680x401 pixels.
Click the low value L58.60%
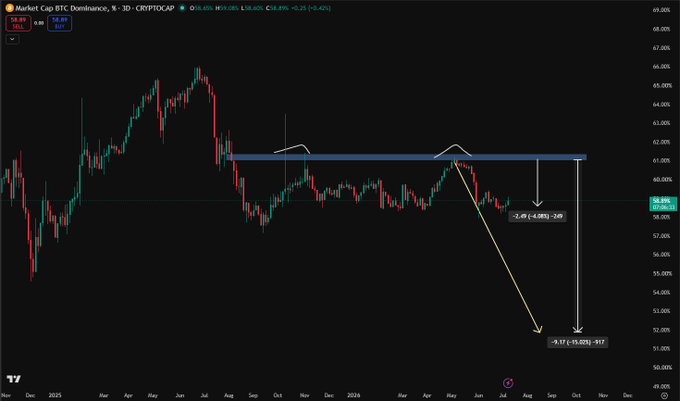[252, 8]
